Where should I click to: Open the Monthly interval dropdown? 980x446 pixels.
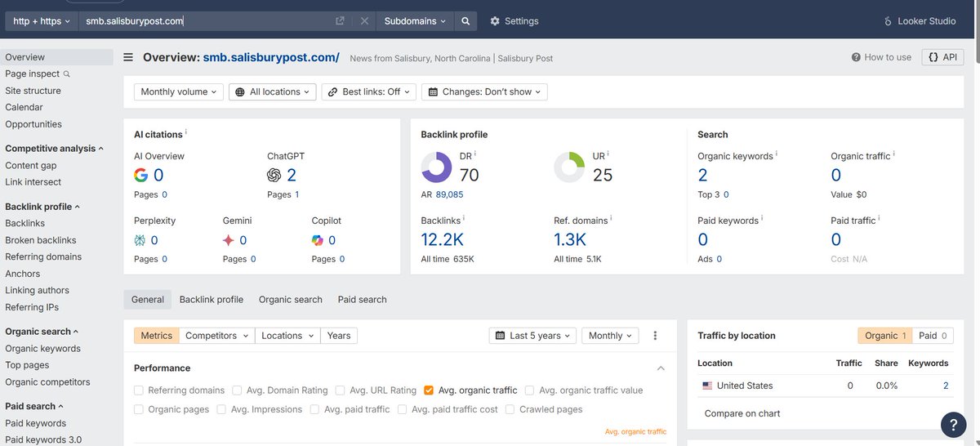point(610,336)
